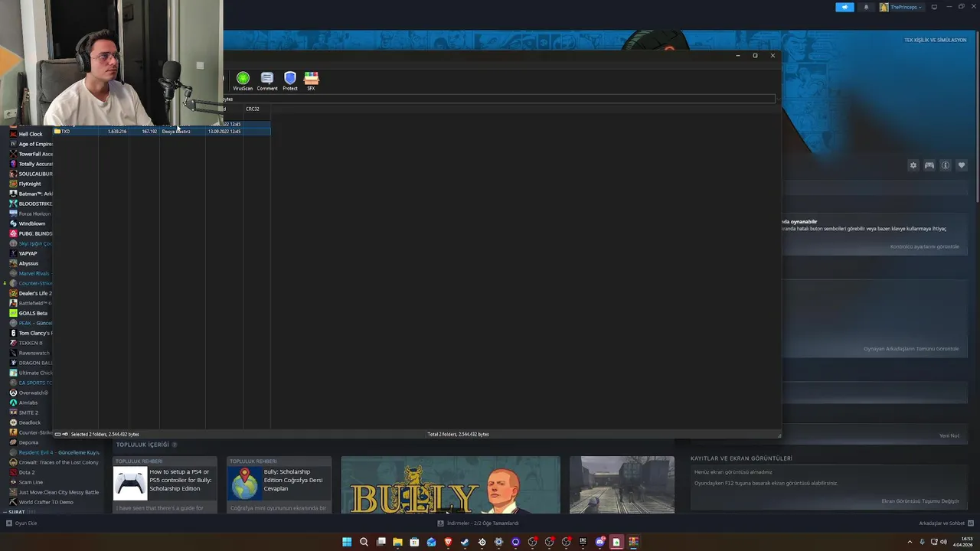Select Hell Clock in Steam library
980x551 pixels.
[x=31, y=134]
